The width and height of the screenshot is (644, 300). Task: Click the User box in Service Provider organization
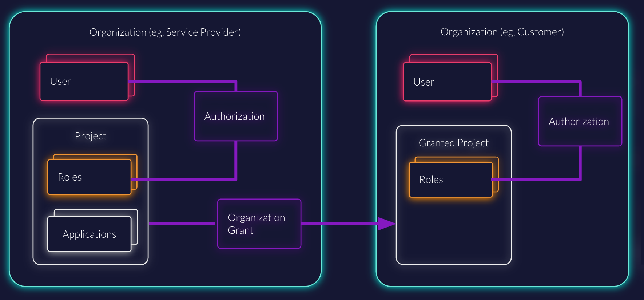(x=84, y=81)
